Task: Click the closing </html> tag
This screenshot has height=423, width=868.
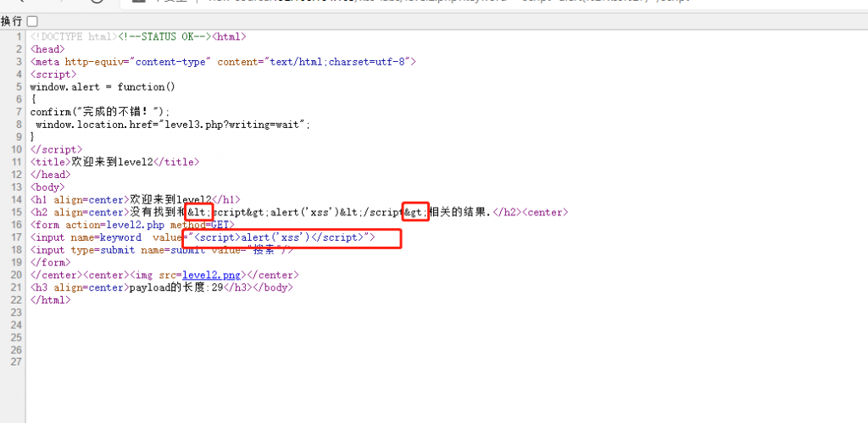Action: pos(50,300)
